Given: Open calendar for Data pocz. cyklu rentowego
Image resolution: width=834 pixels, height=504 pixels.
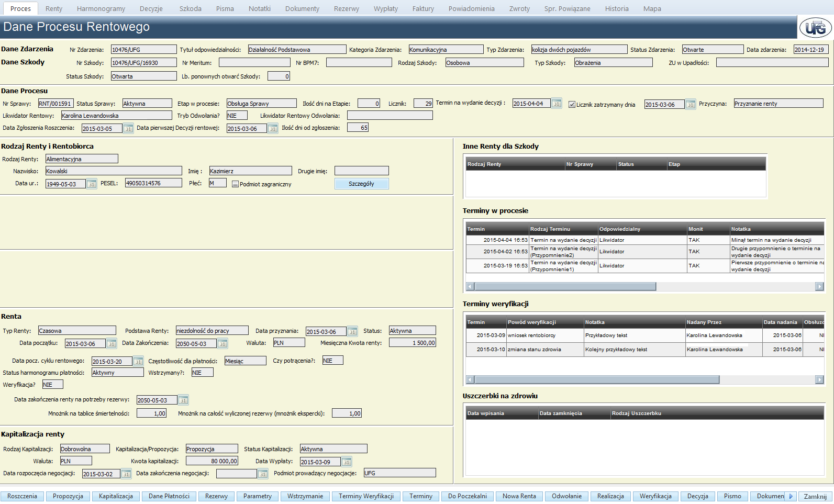Looking at the screenshot, I should 138,362.
